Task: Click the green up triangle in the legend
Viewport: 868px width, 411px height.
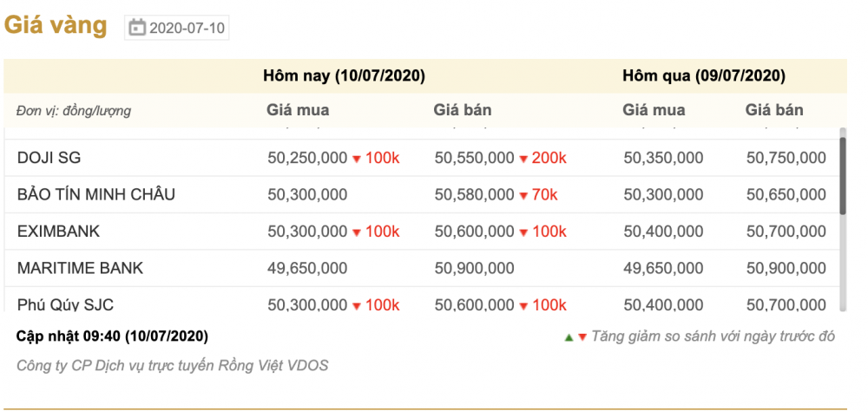Action: 569,337
